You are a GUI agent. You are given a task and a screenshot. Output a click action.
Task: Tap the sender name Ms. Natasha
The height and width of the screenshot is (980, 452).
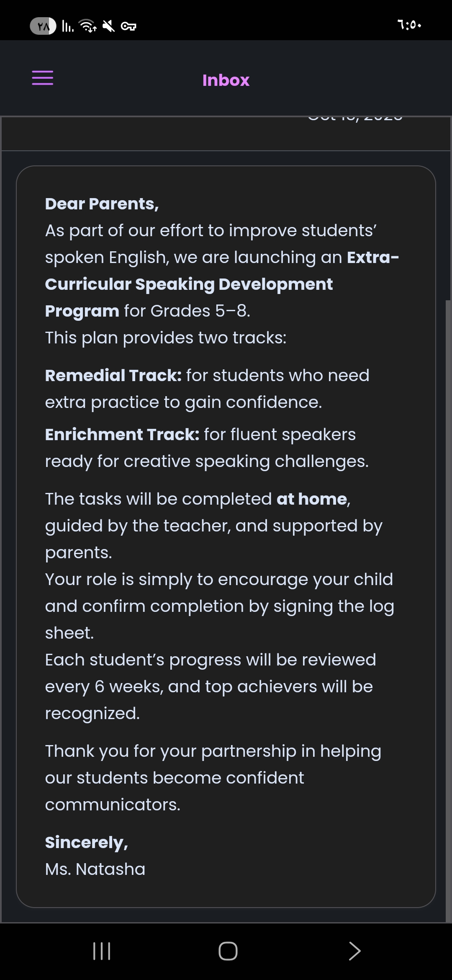coord(95,869)
